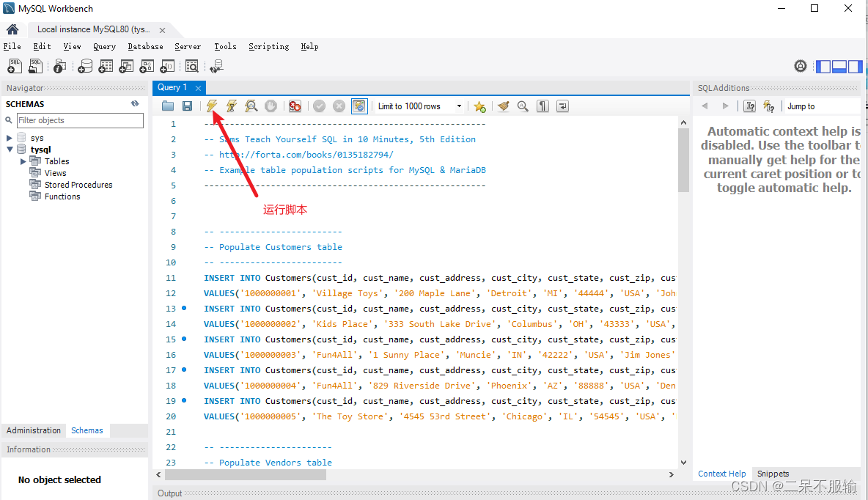Click the rollback transaction X icon
Image resolution: width=868 pixels, height=500 pixels.
tap(339, 106)
